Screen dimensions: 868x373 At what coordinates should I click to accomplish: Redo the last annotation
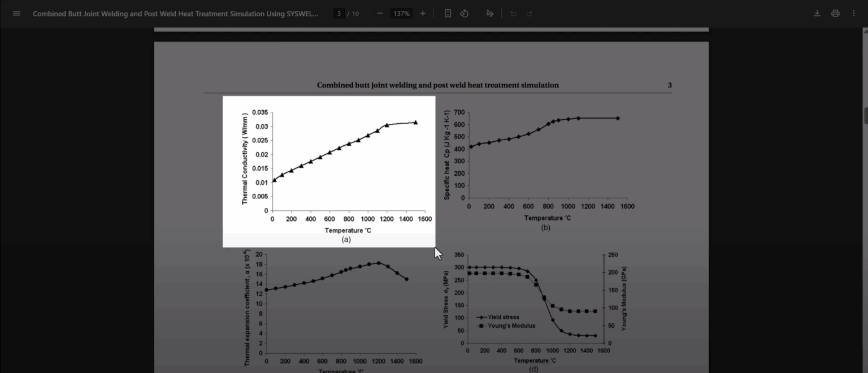point(530,13)
